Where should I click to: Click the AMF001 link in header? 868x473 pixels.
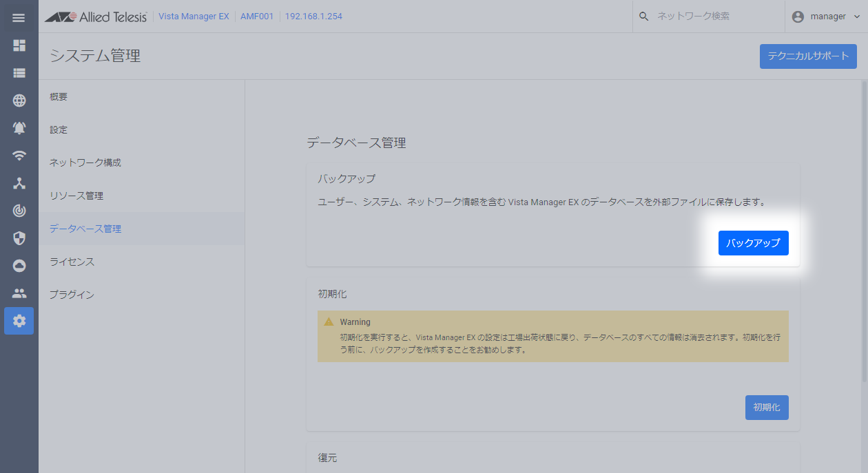pos(257,17)
